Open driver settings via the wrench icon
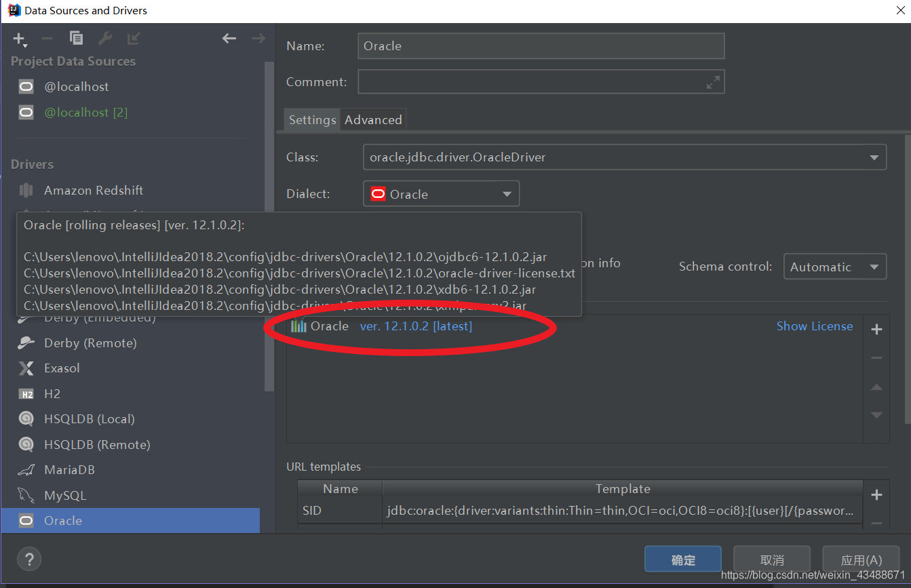Viewport: 911px width, 588px height. tap(105, 39)
